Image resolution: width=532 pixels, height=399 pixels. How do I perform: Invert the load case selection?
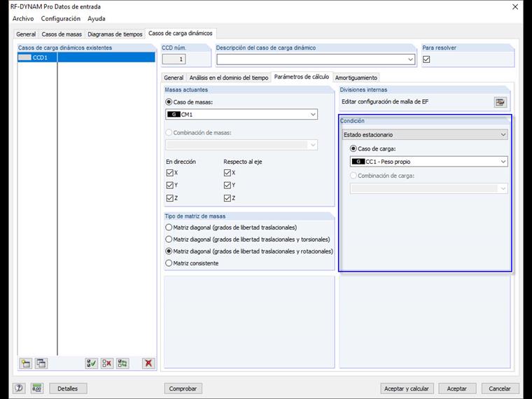pyautogui.click(x=122, y=363)
